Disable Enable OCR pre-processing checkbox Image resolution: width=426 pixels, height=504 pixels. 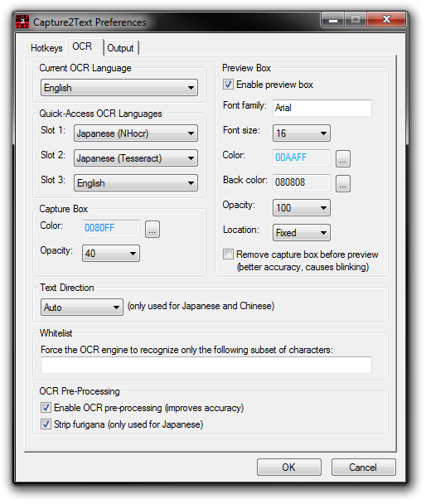[x=46, y=408]
